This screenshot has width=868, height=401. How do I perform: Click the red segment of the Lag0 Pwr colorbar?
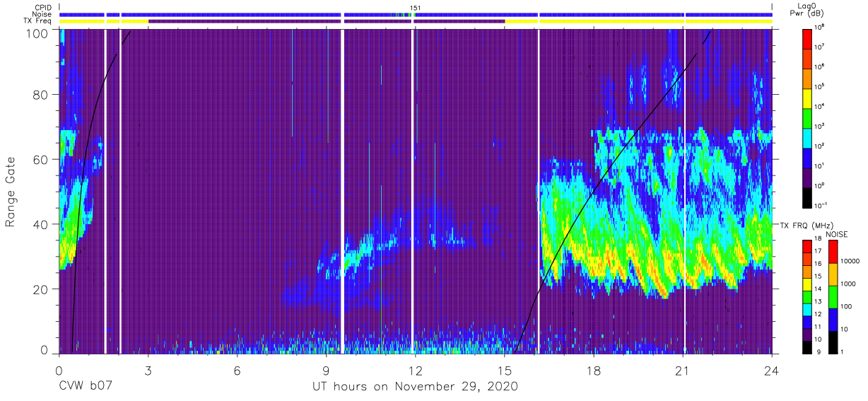coord(807,37)
